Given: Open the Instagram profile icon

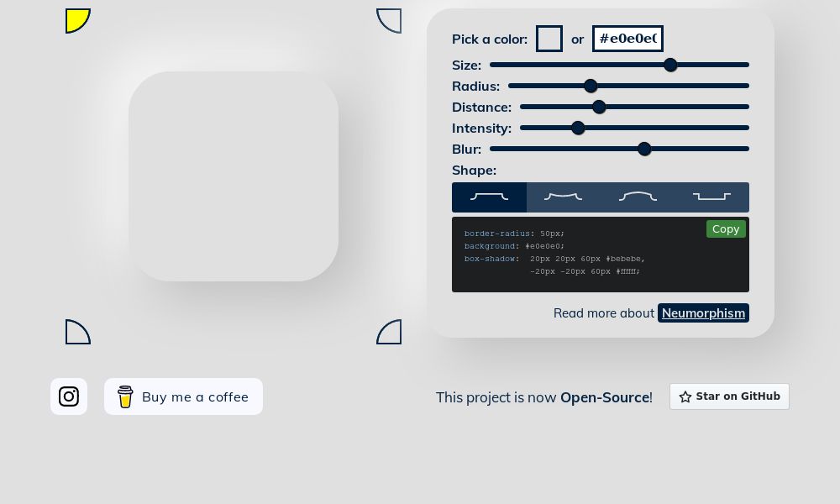Looking at the screenshot, I should [x=69, y=396].
